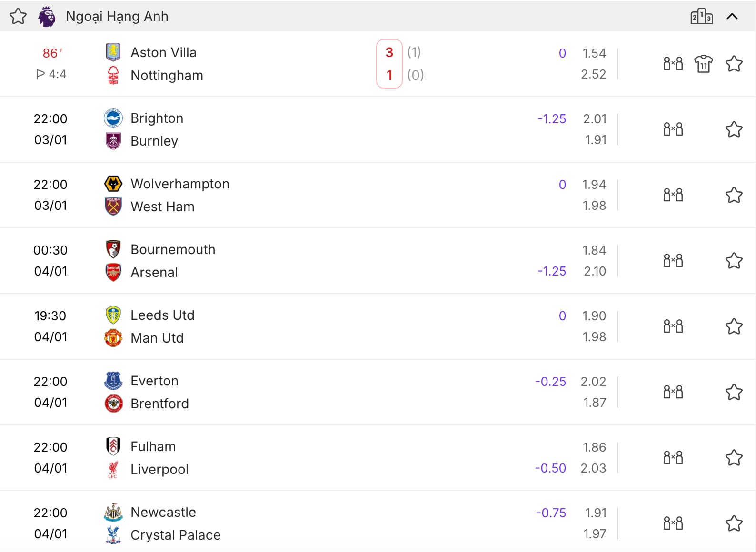This screenshot has height=552, width=756.
Task: Open head-to-head icon for Leeds Utd vs Man Utd
Action: [673, 326]
